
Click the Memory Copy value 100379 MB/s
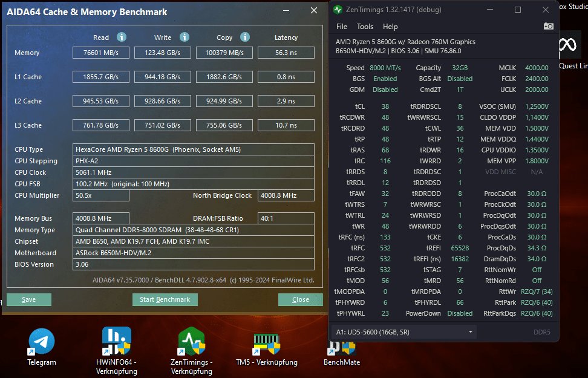tap(224, 53)
